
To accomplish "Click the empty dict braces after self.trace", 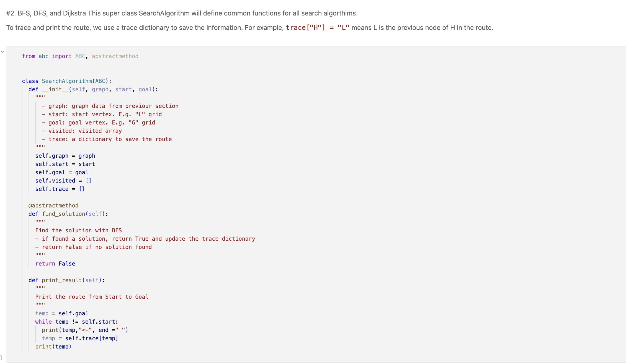I will click(x=82, y=189).
